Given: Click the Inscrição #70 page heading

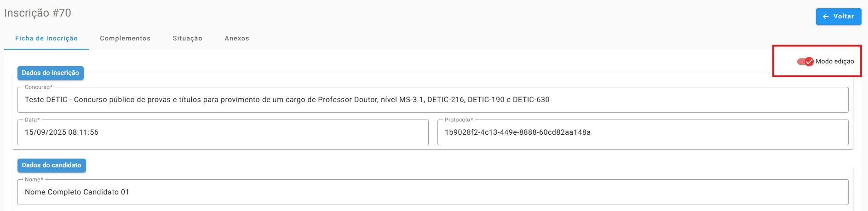Looking at the screenshot, I should click(38, 13).
